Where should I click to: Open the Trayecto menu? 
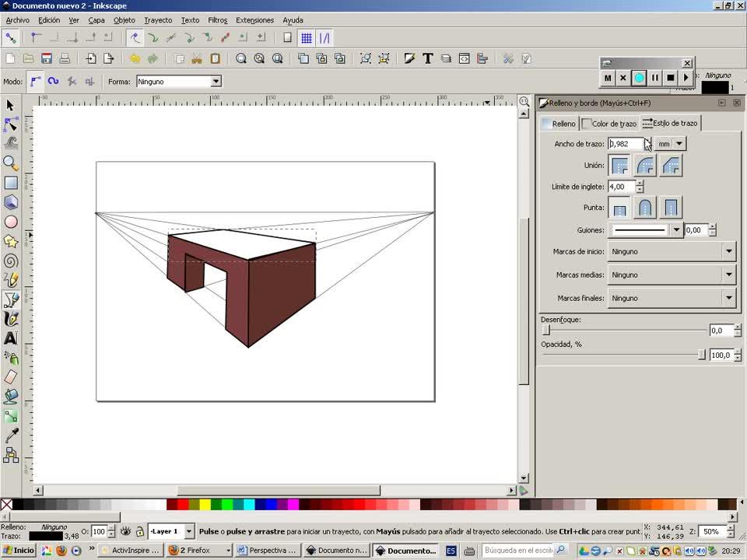158,20
